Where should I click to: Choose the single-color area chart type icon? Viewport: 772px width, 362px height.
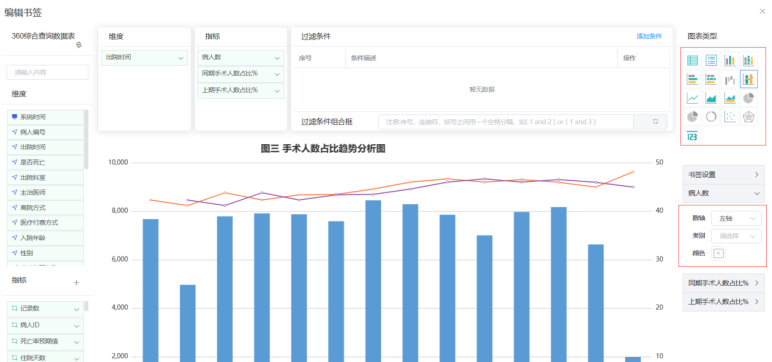coord(711,98)
